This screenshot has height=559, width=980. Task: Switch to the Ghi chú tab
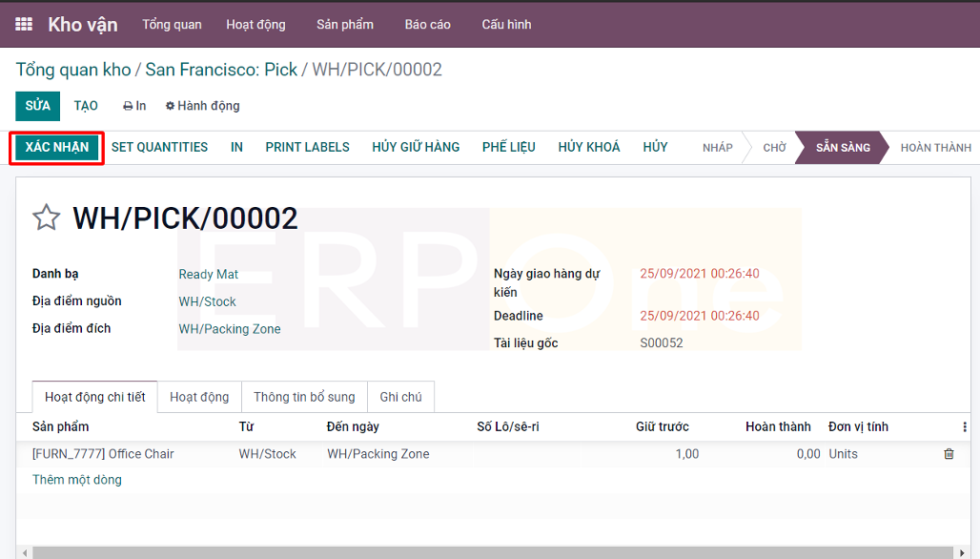(400, 397)
